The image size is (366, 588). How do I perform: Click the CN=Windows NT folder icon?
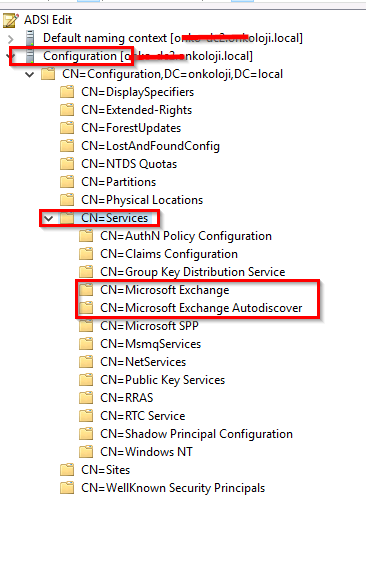[86, 452]
